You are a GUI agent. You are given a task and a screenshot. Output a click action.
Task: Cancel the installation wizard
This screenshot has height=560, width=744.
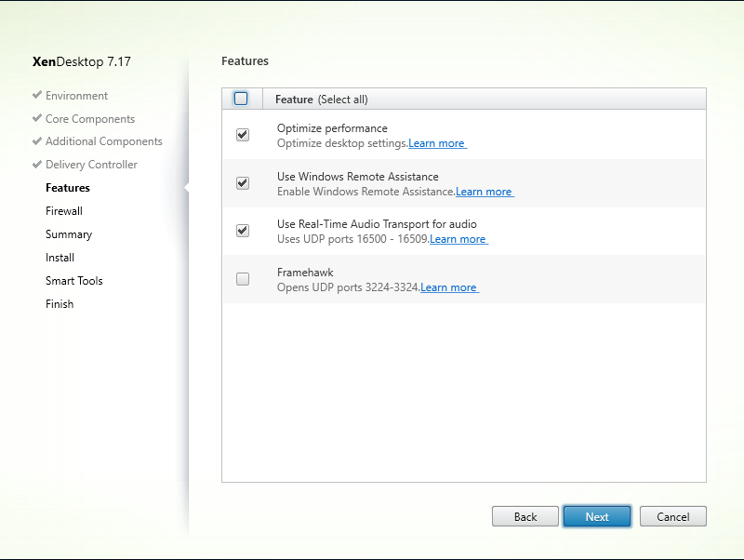[672, 516]
